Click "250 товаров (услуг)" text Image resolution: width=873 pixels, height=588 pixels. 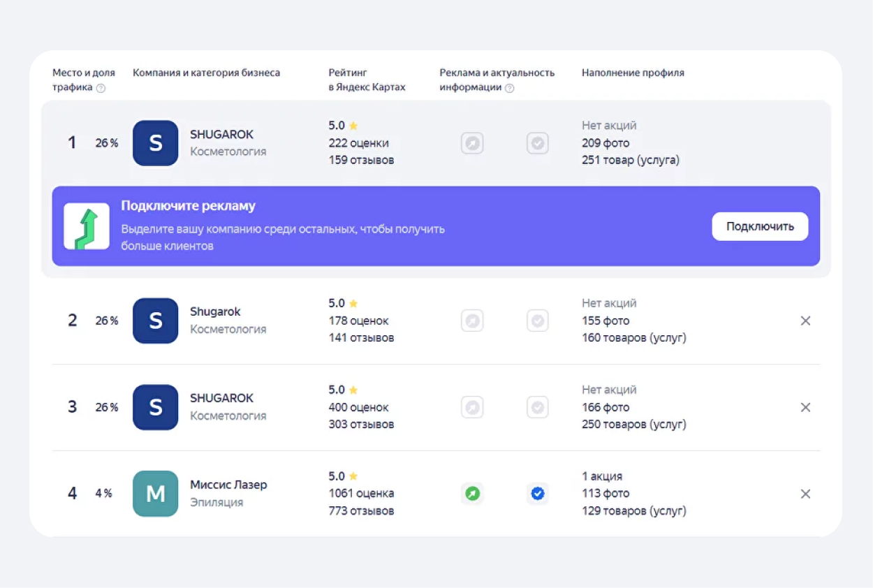(x=634, y=424)
